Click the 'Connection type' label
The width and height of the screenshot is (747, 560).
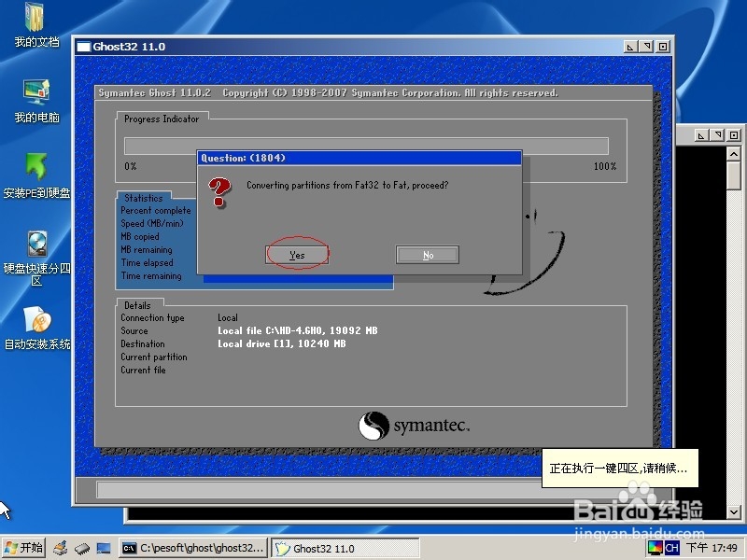pos(152,317)
